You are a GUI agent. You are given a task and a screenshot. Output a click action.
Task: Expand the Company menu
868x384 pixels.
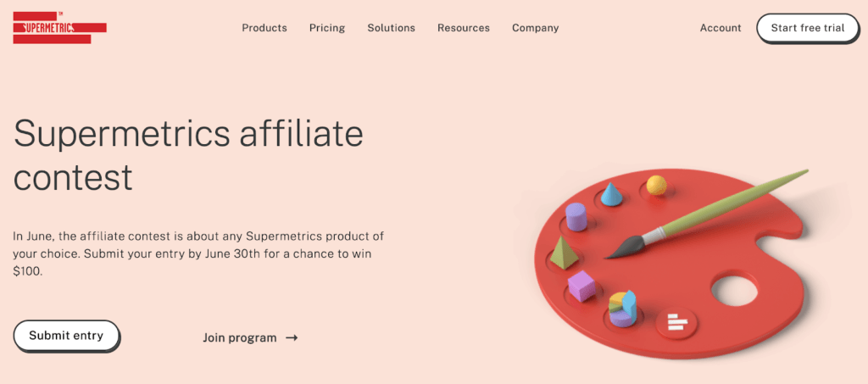click(535, 28)
